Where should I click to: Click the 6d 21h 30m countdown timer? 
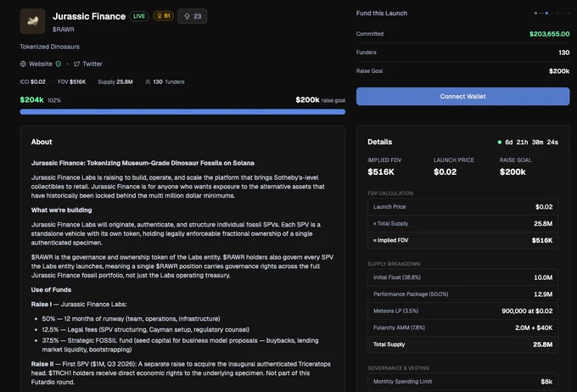point(531,142)
